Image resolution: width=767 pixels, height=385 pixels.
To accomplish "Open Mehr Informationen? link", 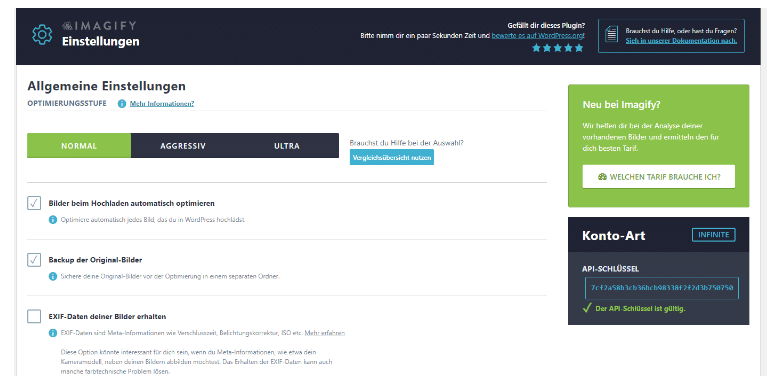I will click(162, 104).
